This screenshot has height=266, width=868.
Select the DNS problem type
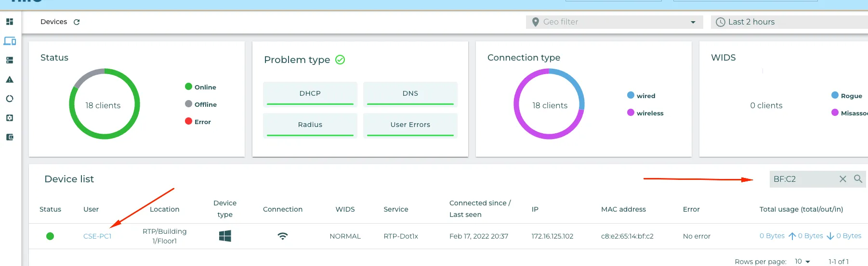click(410, 94)
